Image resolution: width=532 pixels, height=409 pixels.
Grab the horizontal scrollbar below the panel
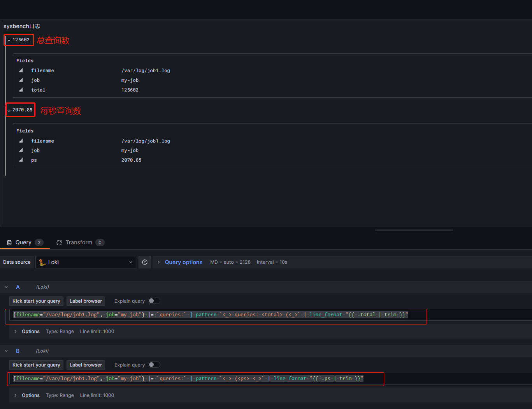(x=414, y=230)
